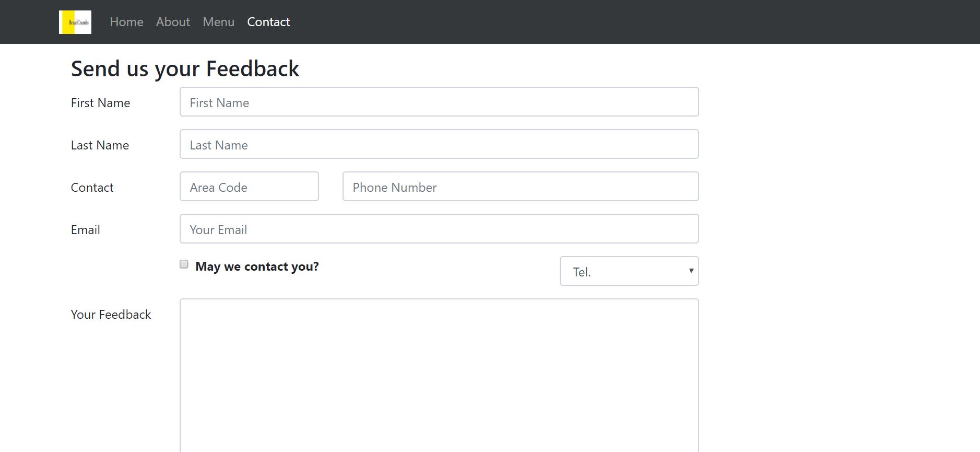The image size is (980, 452).
Task: Click the dropdown arrow beside Tel.
Action: click(691, 271)
